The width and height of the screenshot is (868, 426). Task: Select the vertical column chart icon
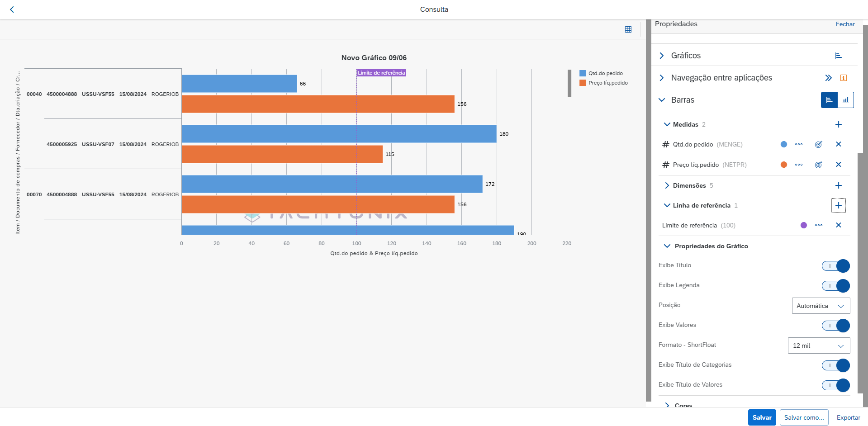click(x=845, y=100)
